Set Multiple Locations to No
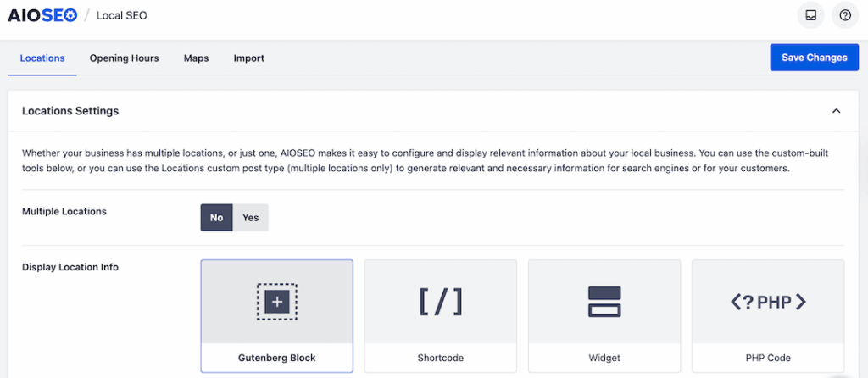Screen dimensions: 868x378 216,218
